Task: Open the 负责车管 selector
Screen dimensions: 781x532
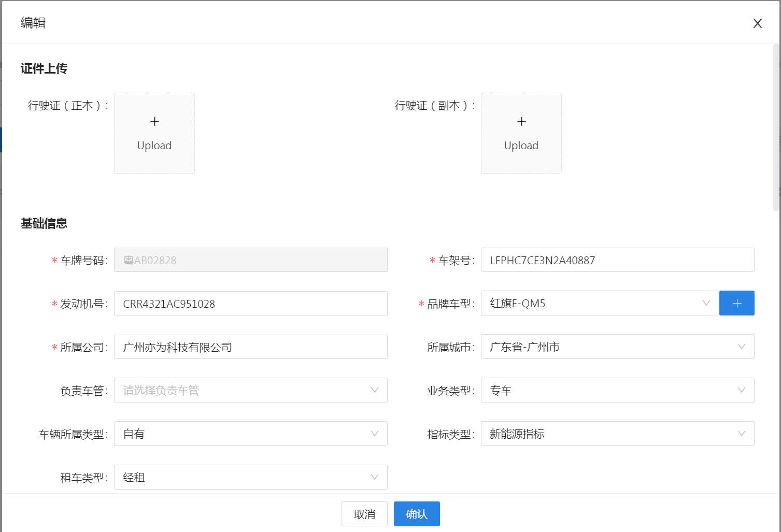Action: (x=250, y=390)
